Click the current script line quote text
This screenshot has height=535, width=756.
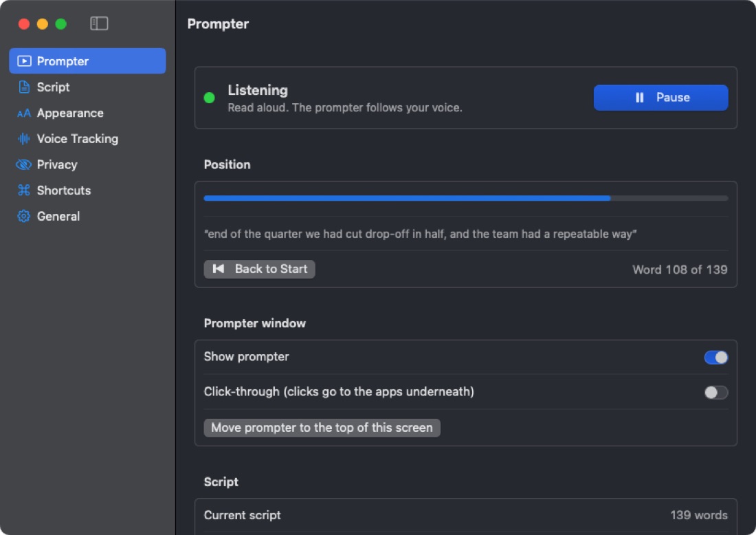(421, 234)
